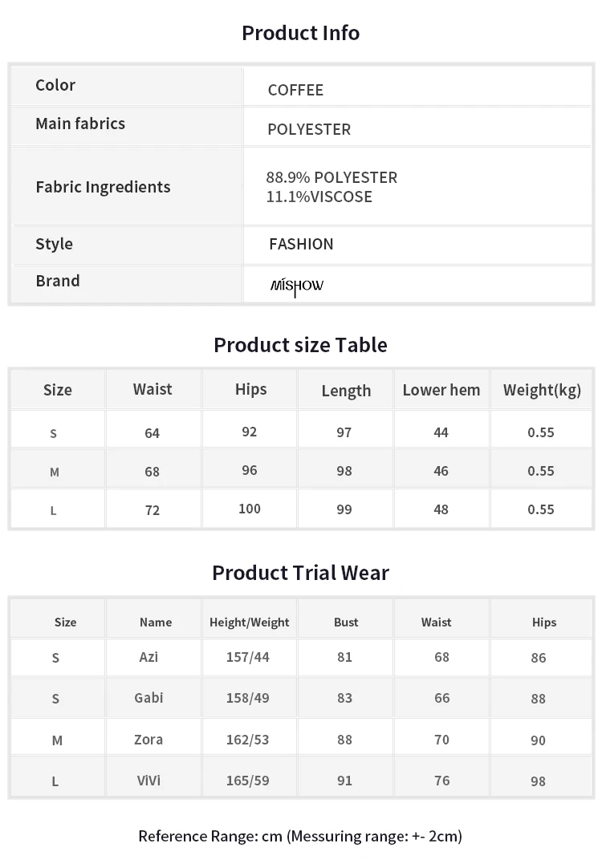Select the hips value 100 for size L

(x=249, y=509)
